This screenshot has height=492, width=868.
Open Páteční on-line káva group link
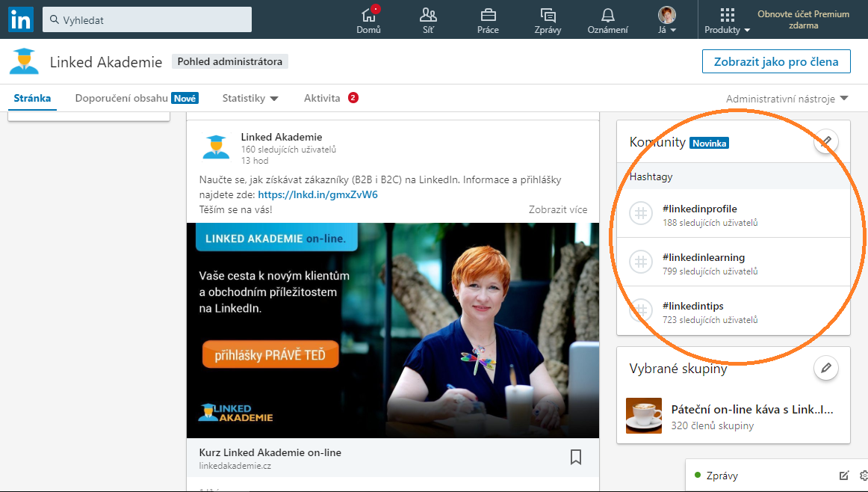(x=752, y=410)
